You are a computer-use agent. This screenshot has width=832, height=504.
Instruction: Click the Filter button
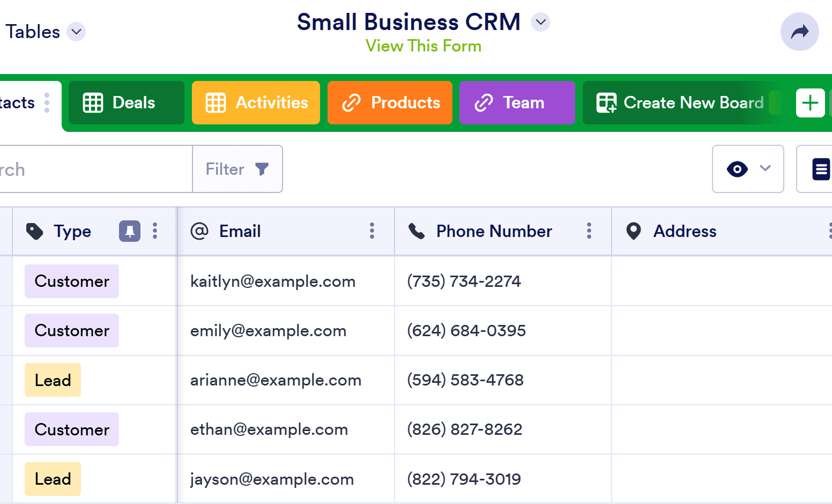(237, 169)
